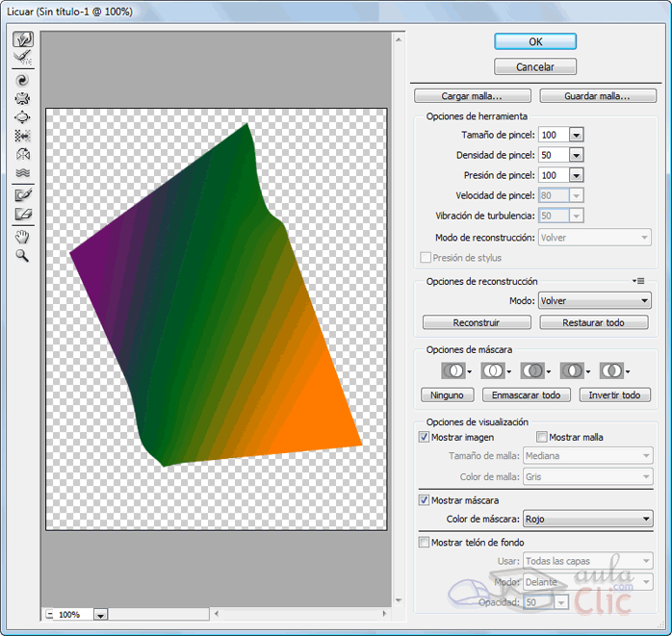
Task: Click the zoom out minus button
Action: [x=50, y=615]
